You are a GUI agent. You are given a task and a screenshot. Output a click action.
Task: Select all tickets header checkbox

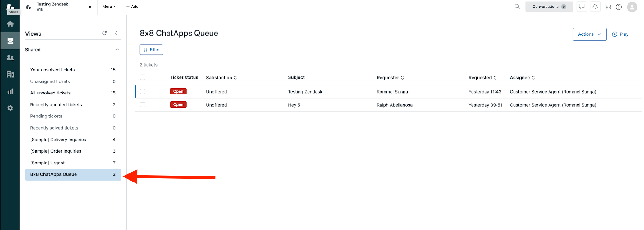[143, 77]
